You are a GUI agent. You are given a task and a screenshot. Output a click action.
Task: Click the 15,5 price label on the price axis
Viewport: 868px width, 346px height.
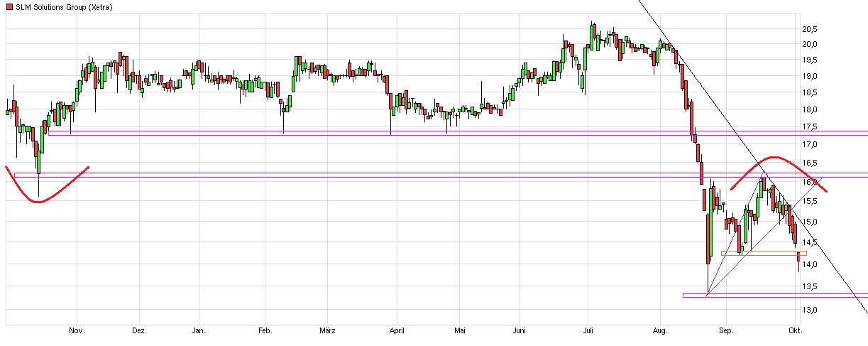point(810,202)
